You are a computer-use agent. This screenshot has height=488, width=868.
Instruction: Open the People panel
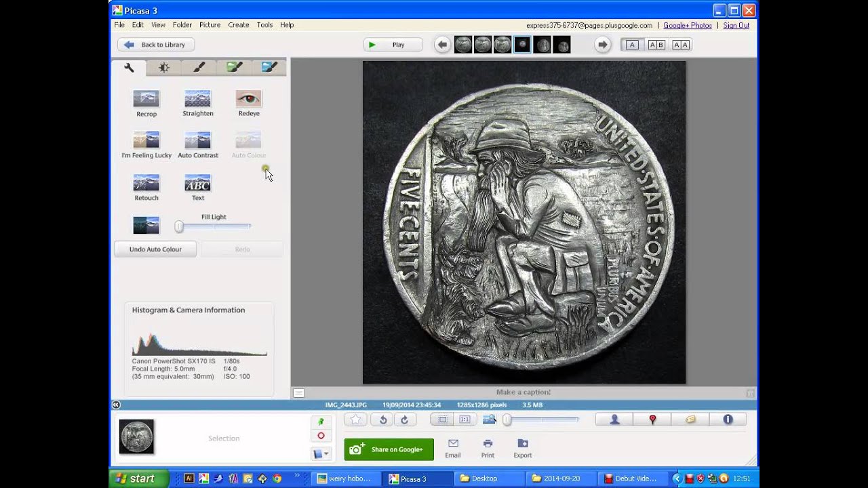[614, 420]
